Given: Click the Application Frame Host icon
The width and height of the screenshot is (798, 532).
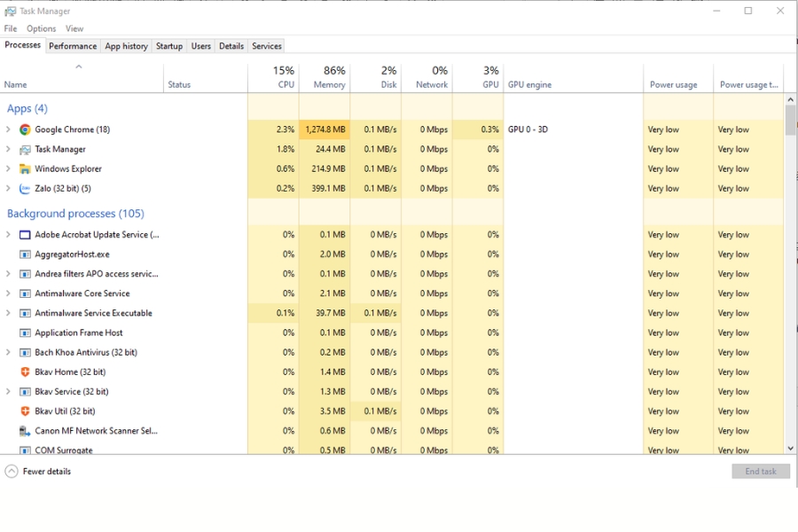Looking at the screenshot, I should (25, 333).
